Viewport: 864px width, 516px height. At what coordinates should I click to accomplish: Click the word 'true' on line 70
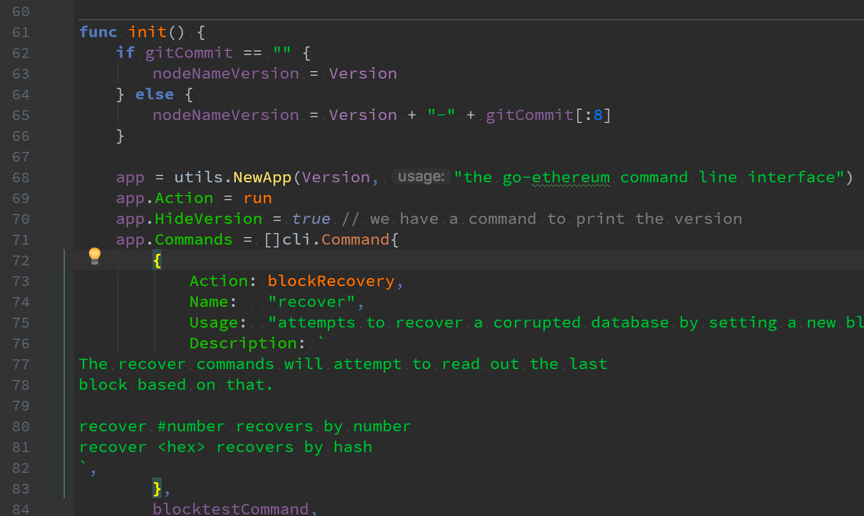tap(311, 219)
